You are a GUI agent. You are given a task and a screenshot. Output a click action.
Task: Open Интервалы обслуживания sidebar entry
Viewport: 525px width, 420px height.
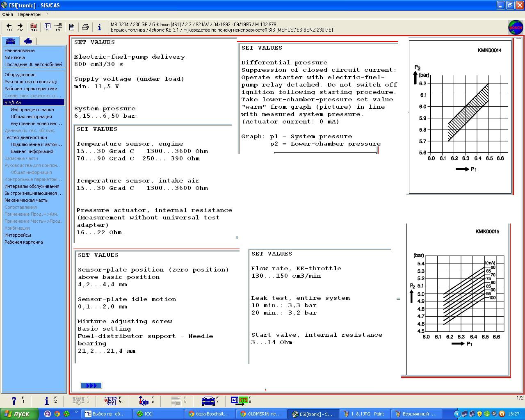tap(32, 186)
